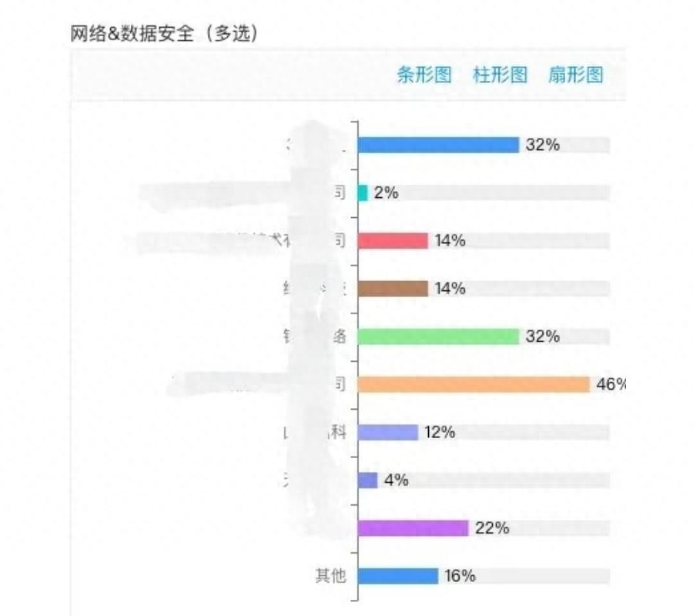Click the blue 其他 16% bar

[x=398, y=576]
